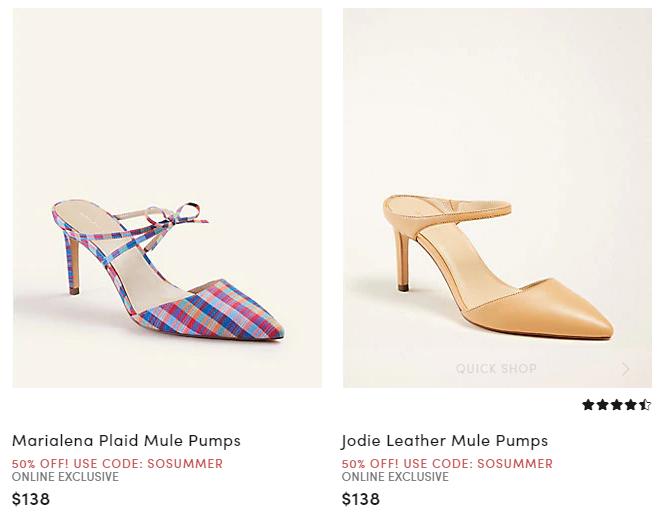
Task: Open the Jodie Leather Mule Pumps title link
Action: (444, 440)
